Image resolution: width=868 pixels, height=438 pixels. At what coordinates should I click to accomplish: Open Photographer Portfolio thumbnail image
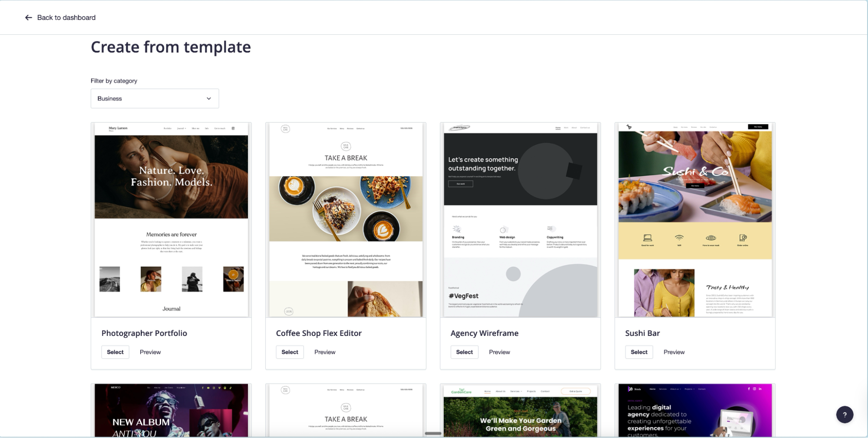click(171, 220)
